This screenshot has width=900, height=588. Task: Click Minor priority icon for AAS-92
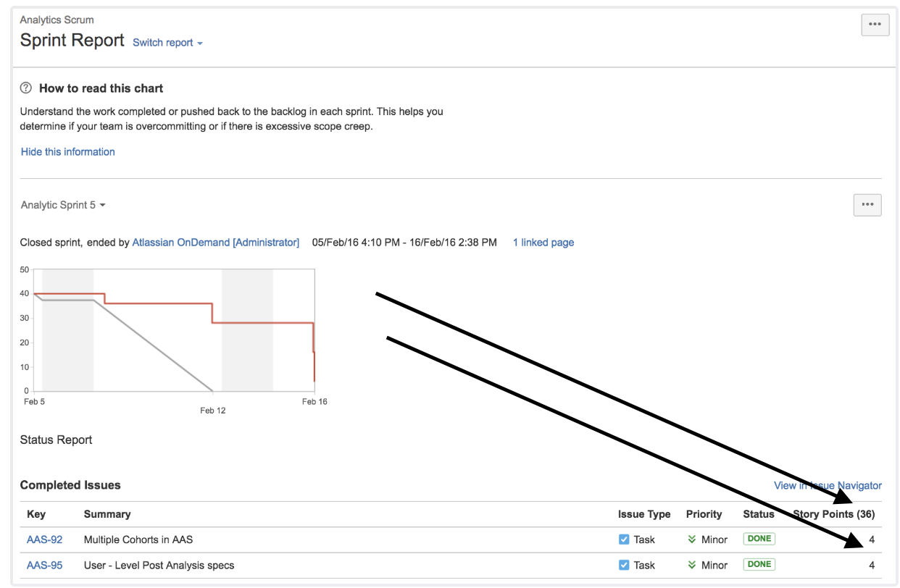point(692,539)
